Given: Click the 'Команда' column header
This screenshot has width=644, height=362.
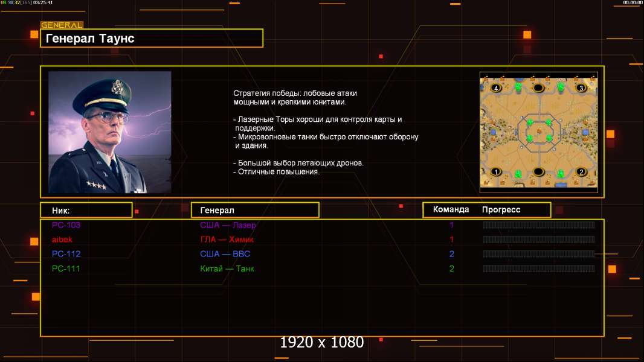Looking at the screenshot, I should pos(451,209).
